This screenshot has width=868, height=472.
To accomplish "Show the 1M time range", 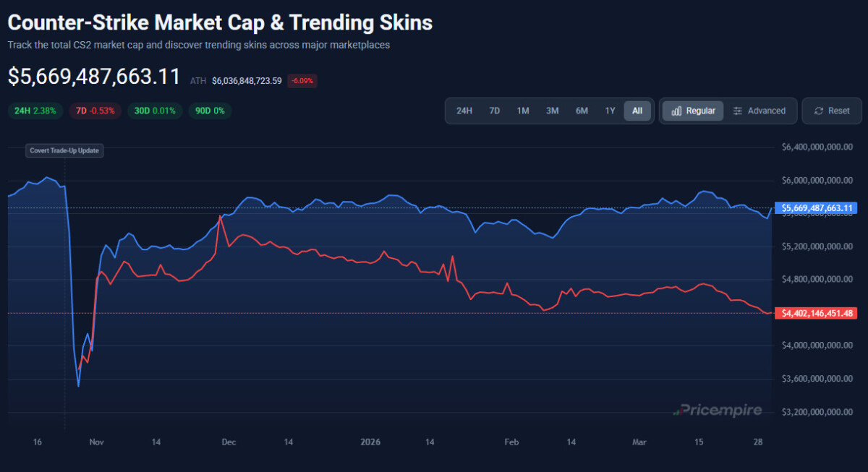I will pyautogui.click(x=523, y=111).
